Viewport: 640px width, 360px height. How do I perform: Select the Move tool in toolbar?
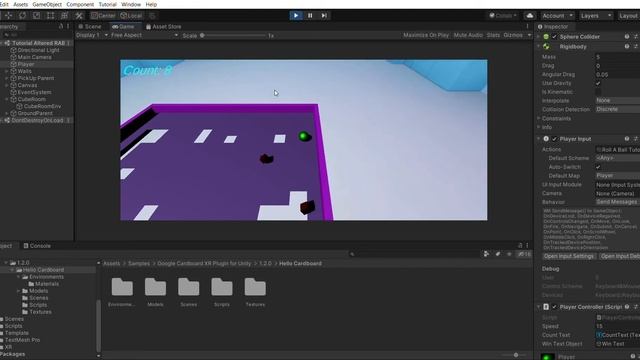pyautogui.click(x=9, y=16)
